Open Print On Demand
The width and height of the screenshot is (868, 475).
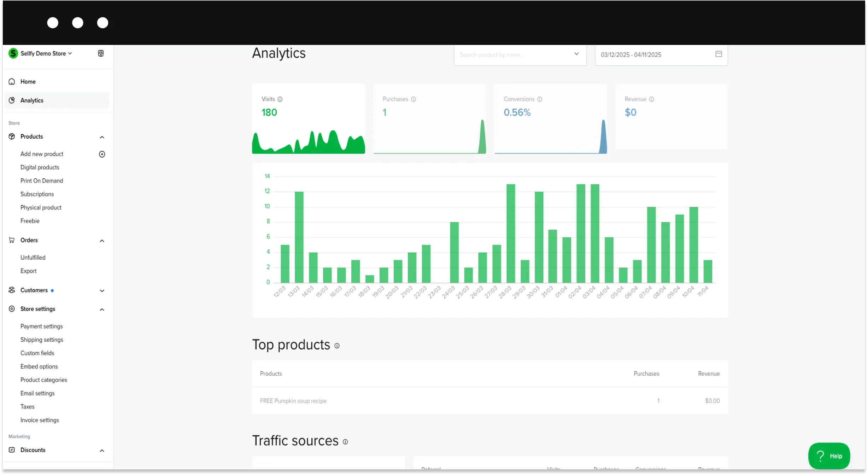(x=42, y=181)
